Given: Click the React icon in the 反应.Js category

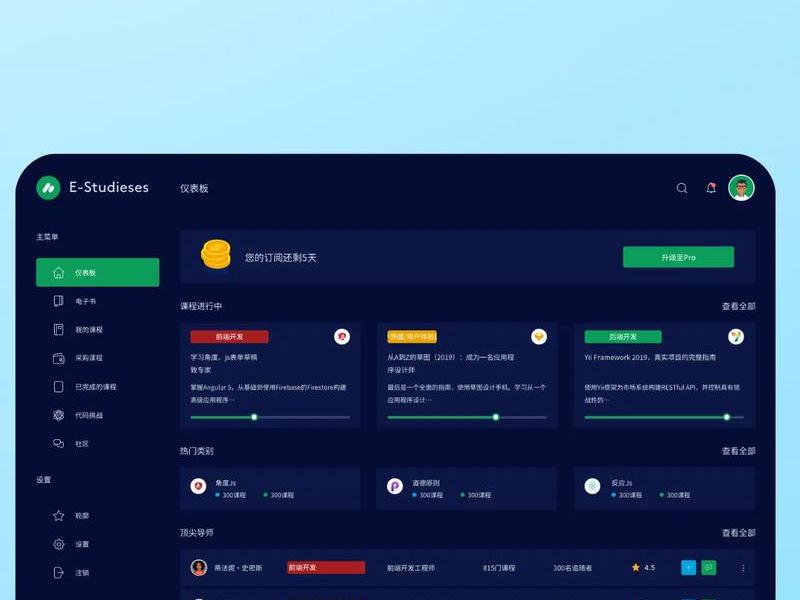Looking at the screenshot, I should pos(592,486).
